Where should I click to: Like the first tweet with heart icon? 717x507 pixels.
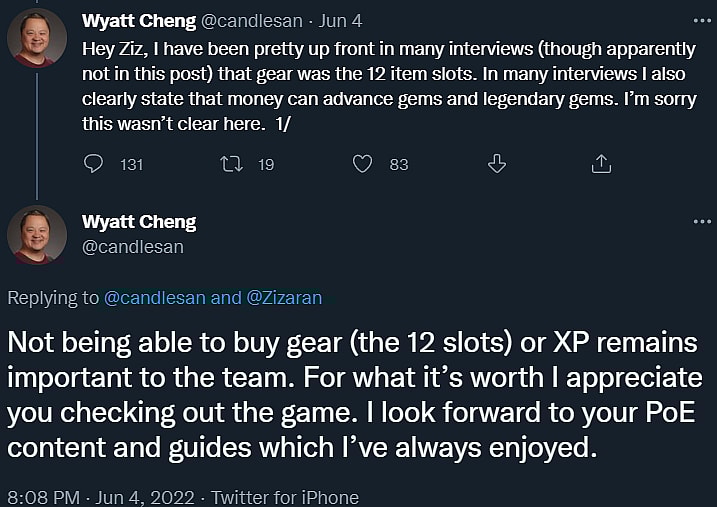coord(364,164)
